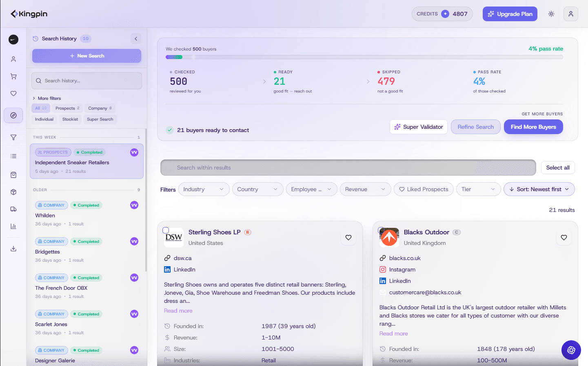Click the Refine Search button
588x366 pixels.
coord(476,127)
